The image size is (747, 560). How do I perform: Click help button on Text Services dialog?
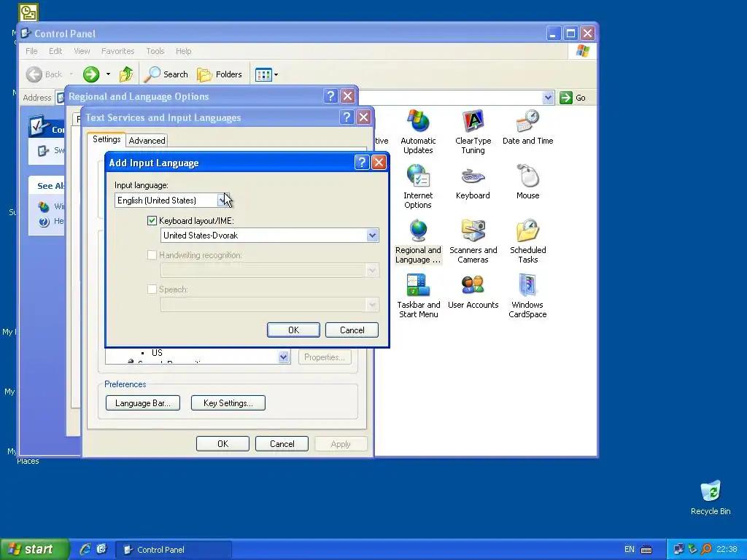[x=347, y=117]
